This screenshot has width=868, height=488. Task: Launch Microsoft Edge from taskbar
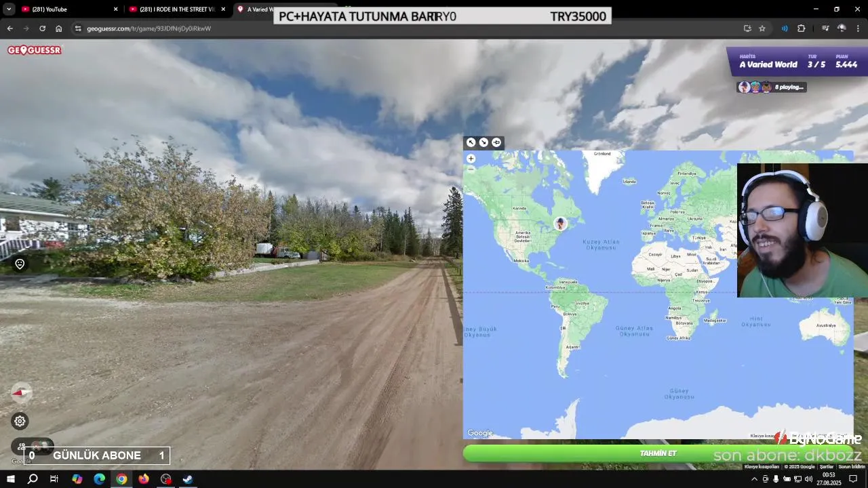click(100, 479)
